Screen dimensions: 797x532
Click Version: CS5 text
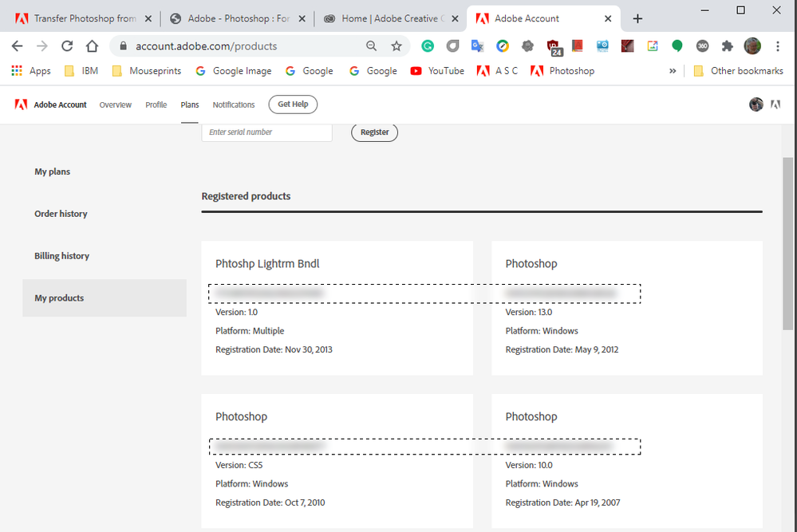coord(239,465)
